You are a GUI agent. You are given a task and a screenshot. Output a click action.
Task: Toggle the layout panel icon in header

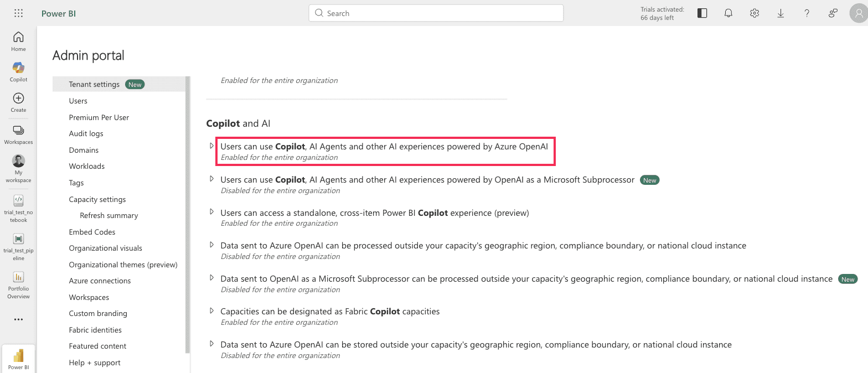pos(702,13)
